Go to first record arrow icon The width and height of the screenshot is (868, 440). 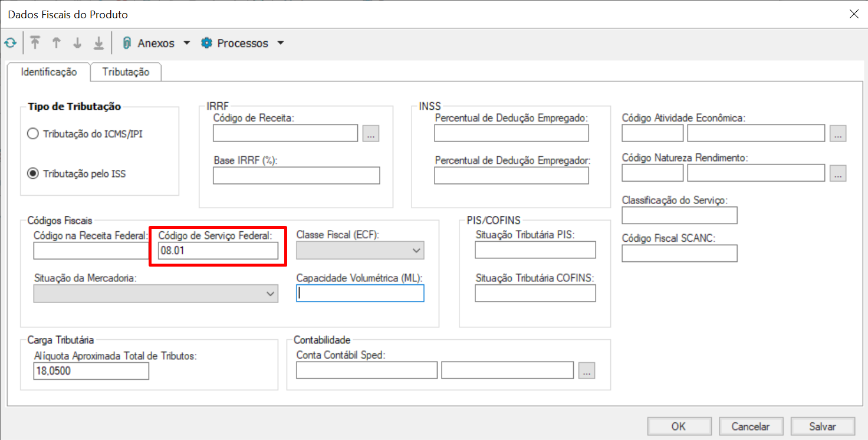point(35,43)
